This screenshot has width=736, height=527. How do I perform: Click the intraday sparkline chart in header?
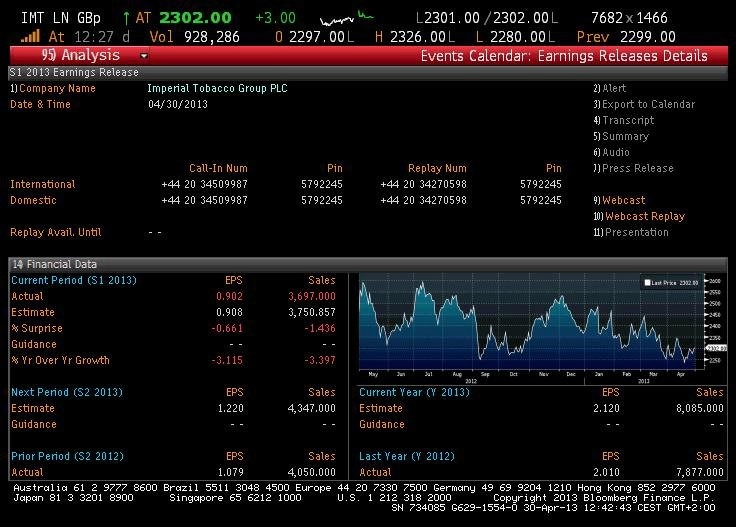[x=346, y=18]
